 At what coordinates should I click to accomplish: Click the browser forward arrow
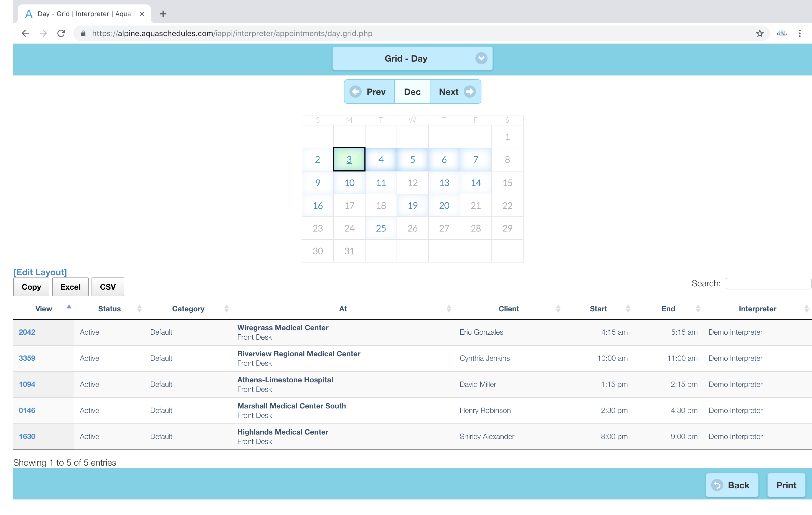(43, 33)
